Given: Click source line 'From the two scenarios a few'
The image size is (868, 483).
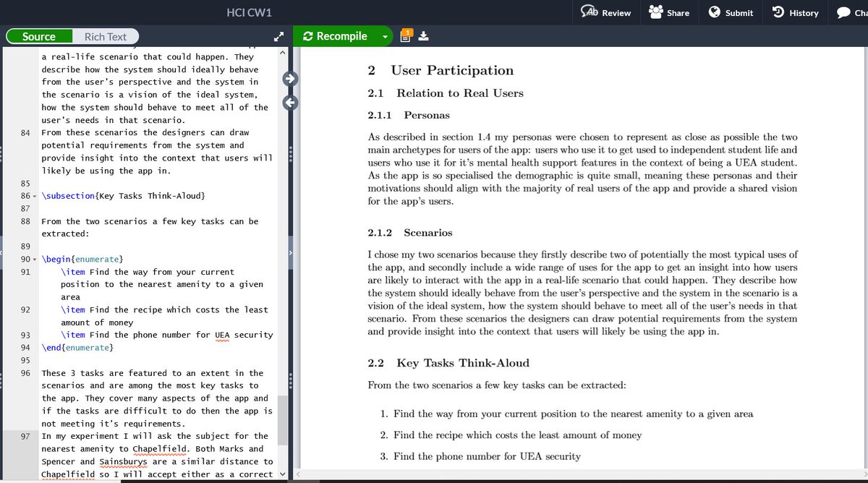Looking at the screenshot, I should (x=150, y=228).
